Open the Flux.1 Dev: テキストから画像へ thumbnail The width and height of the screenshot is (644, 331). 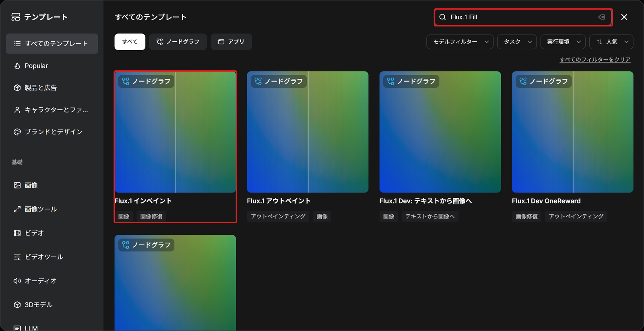pos(440,132)
